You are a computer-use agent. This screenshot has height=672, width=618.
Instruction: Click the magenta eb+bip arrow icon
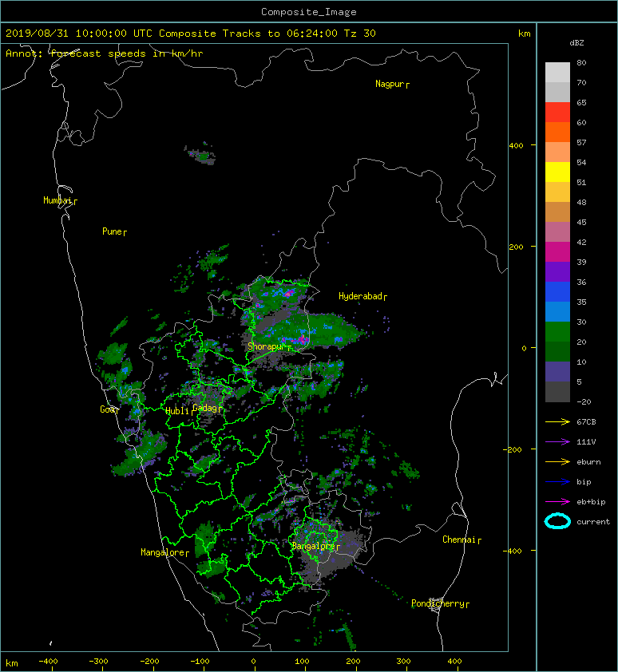(x=557, y=501)
